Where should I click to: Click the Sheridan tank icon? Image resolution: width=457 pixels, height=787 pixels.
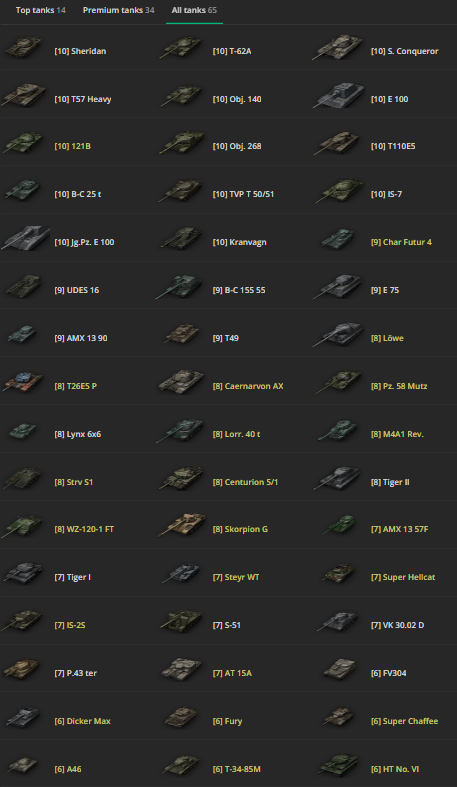click(x=23, y=48)
